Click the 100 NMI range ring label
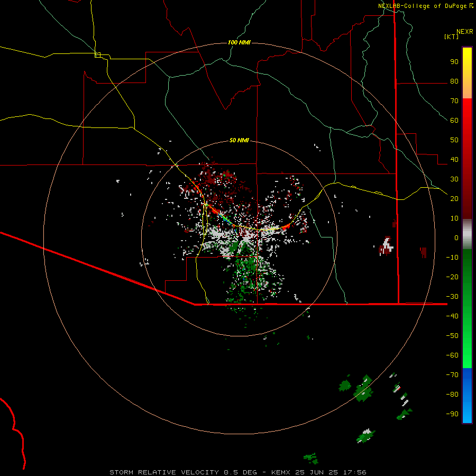 (x=239, y=42)
